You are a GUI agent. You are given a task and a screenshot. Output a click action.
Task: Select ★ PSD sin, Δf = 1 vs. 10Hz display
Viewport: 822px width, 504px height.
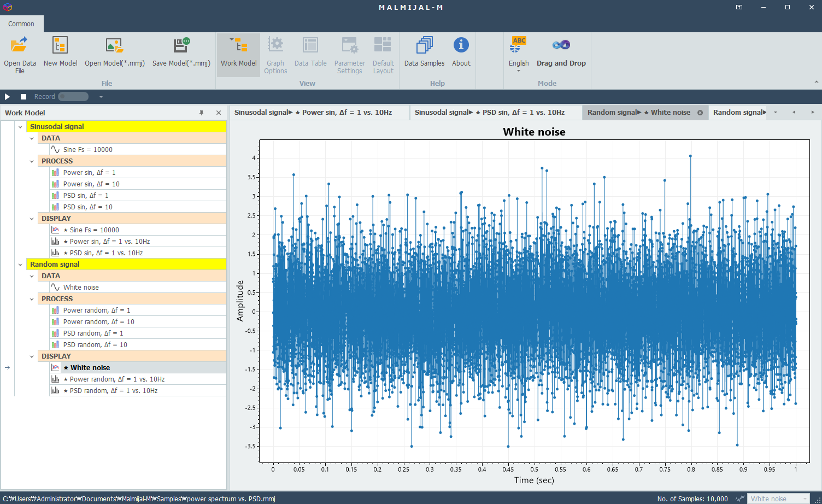tap(138, 253)
